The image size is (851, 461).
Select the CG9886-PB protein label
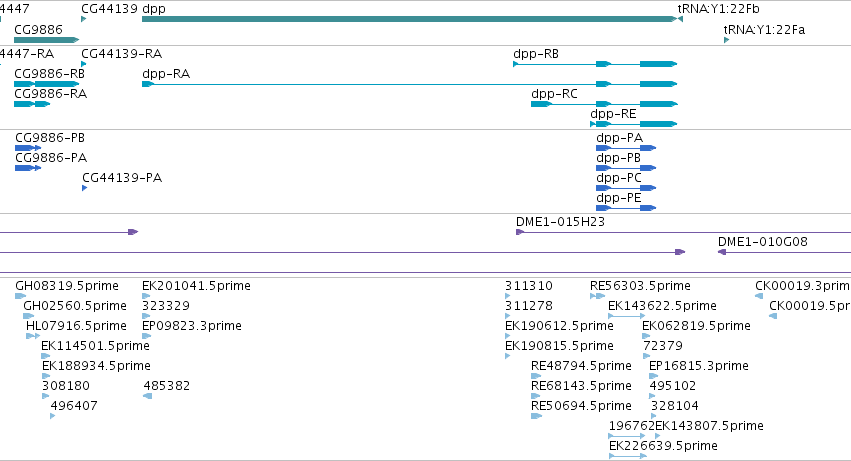click(x=50, y=138)
